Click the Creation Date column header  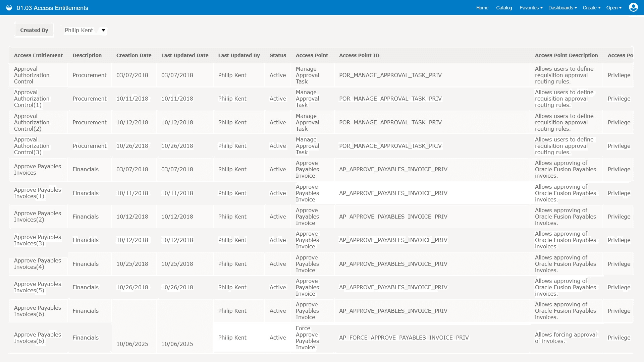click(x=134, y=55)
